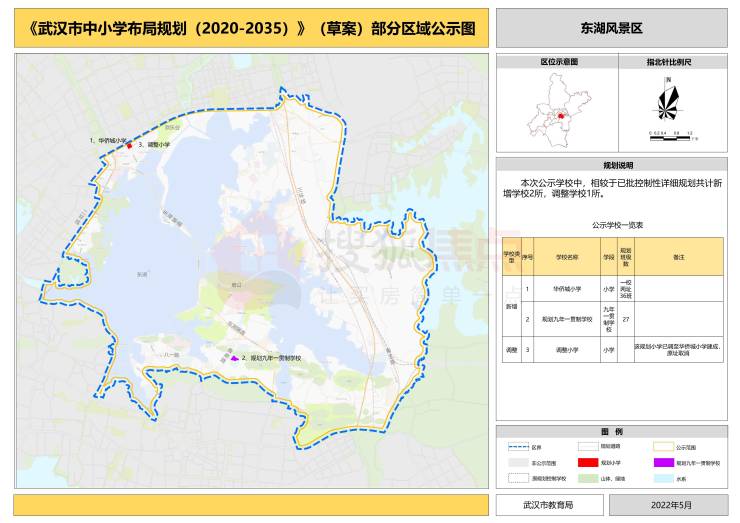Click the 序号 column header
The height and width of the screenshot is (523, 740).
click(x=527, y=257)
